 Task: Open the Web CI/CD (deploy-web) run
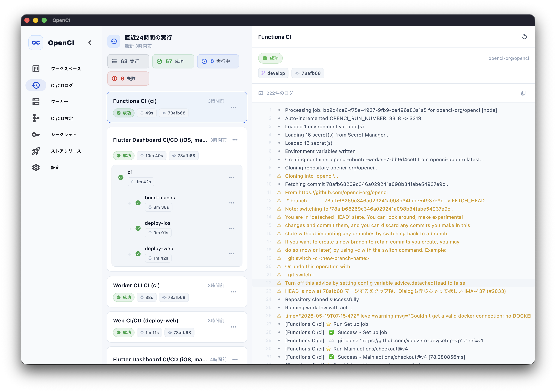[177, 327]
